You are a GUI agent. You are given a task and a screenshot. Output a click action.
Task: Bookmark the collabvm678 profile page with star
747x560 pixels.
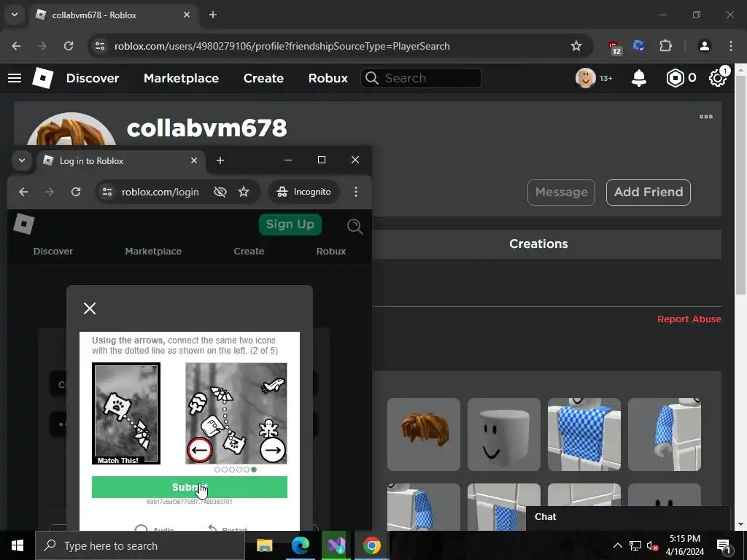[x=576, y=46]
